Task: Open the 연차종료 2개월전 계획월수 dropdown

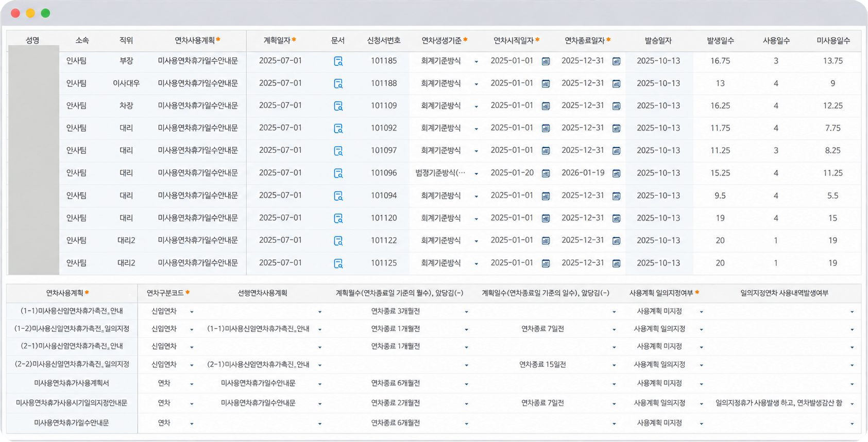Action: [466, 404]
